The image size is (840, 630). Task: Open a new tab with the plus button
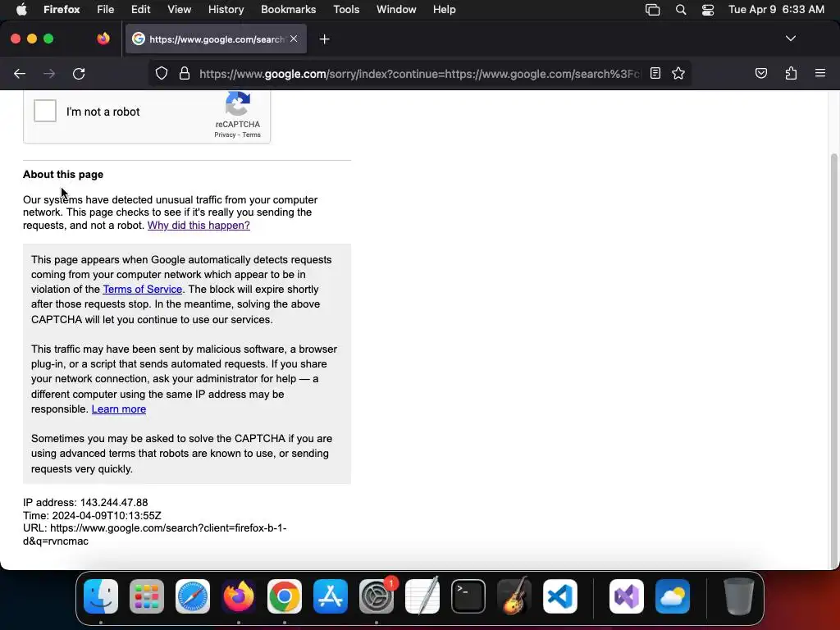pos(325,39)
